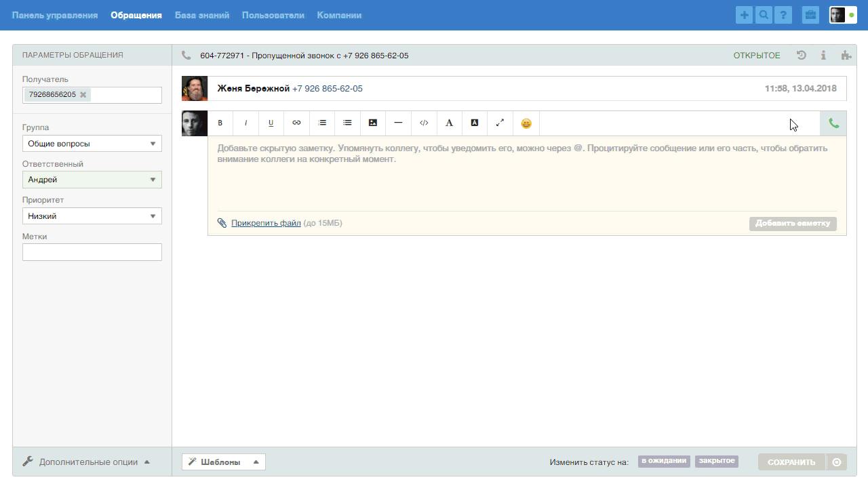Image resolution: width=868 pixels, height=488 pixels.
Task: Open help question mark icon
Action: coord(783,15)
